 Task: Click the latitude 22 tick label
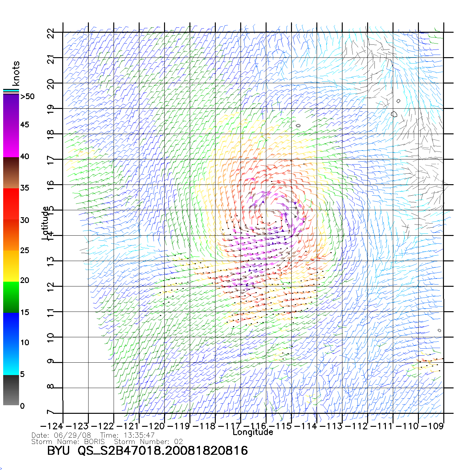pos(51,33)
